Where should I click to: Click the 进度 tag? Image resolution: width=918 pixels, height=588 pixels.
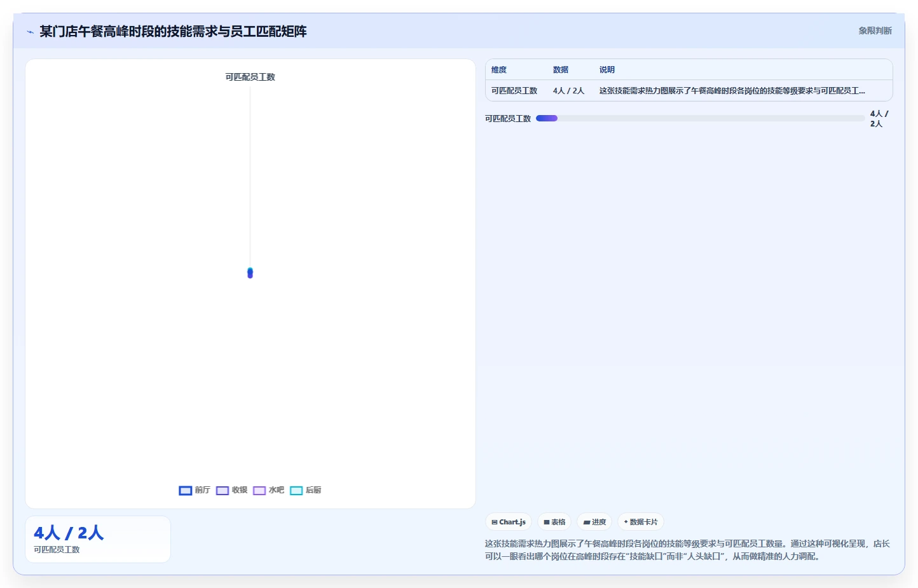594,522
